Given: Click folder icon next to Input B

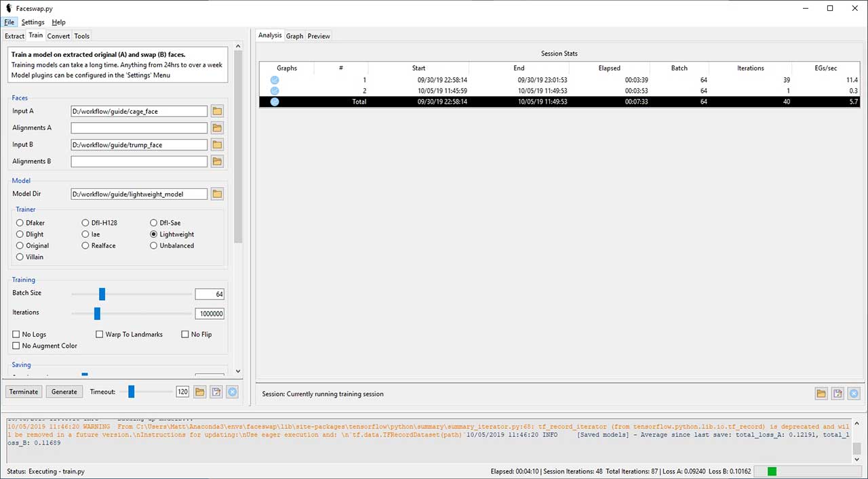Looking at the screenshot, I should tap(217, 144).
